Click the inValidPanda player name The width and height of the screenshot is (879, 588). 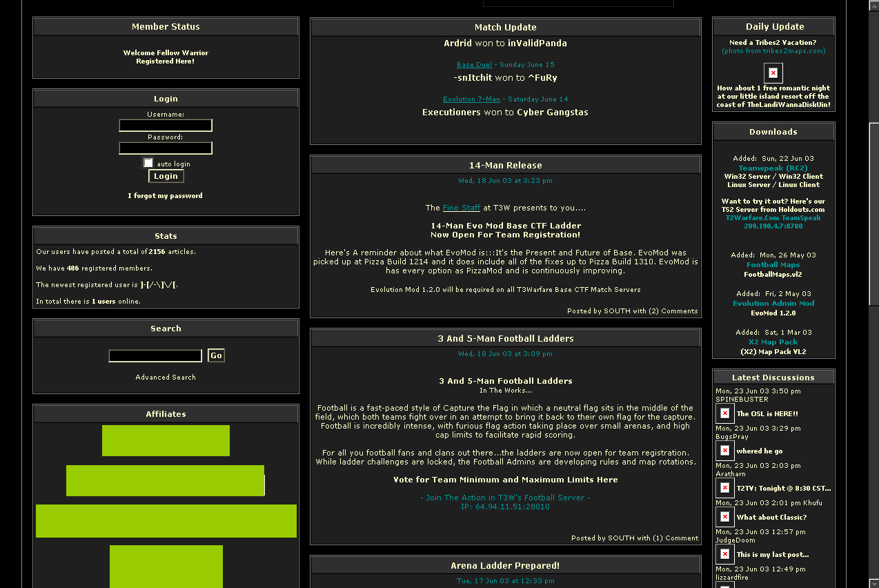click(x=537, y=43)
